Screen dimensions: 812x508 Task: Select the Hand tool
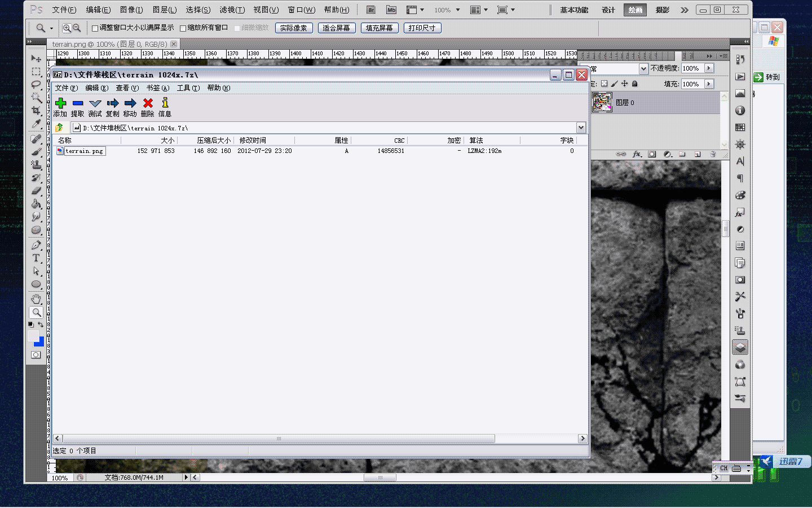coord(36,299)
